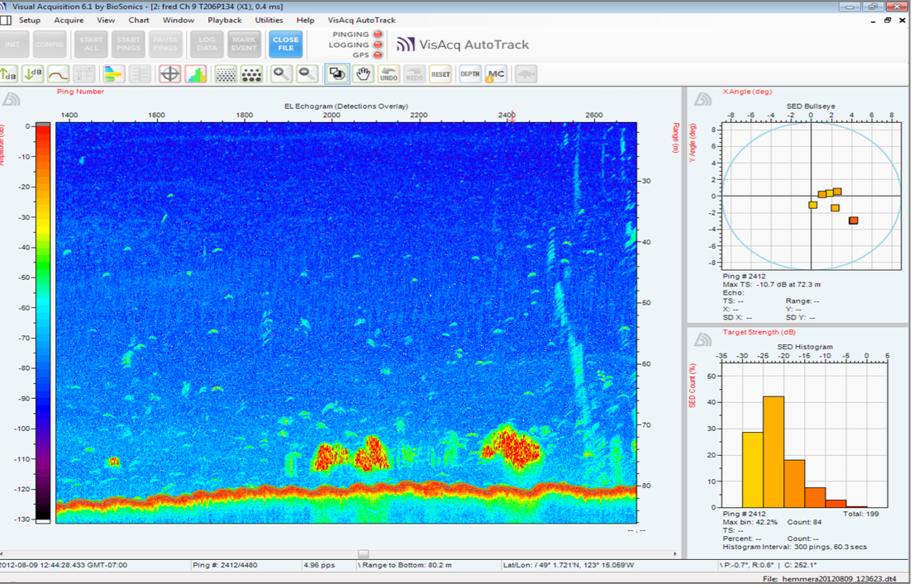Click the increase dB threshold icon
914x588 pixels.
(7, 74)
